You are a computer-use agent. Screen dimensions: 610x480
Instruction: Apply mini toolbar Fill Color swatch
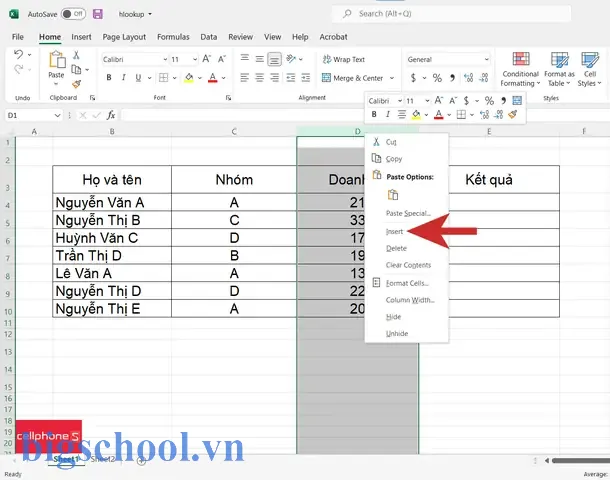[416, 115]
